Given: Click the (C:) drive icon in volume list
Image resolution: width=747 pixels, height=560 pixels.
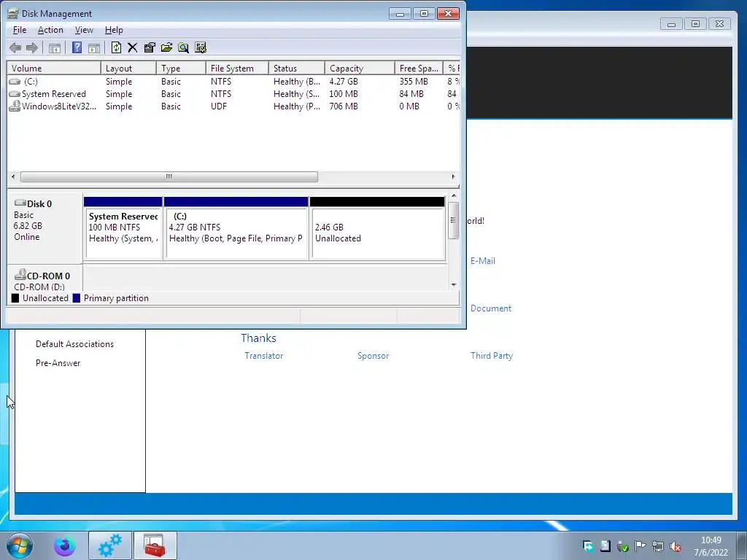Looking at the screenshot, I should click(x=15, y=82).
